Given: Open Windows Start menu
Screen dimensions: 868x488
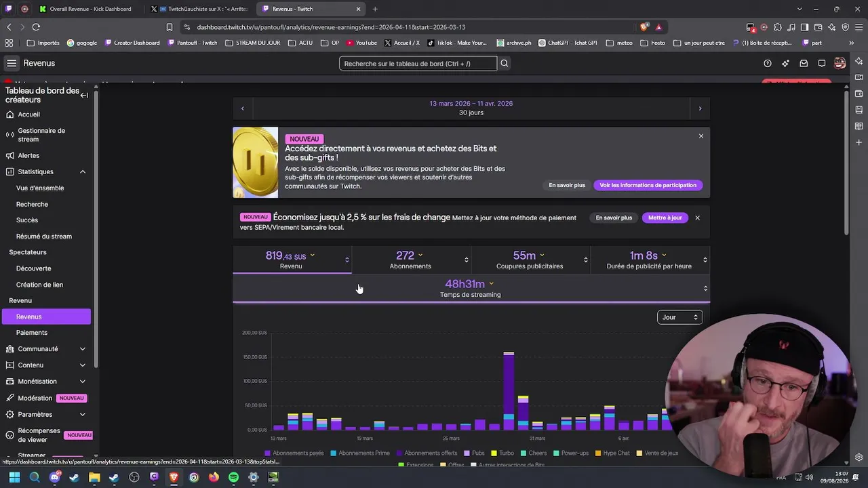Looking at the screenshot, I should pyautogui.click(x=14, y=477).
